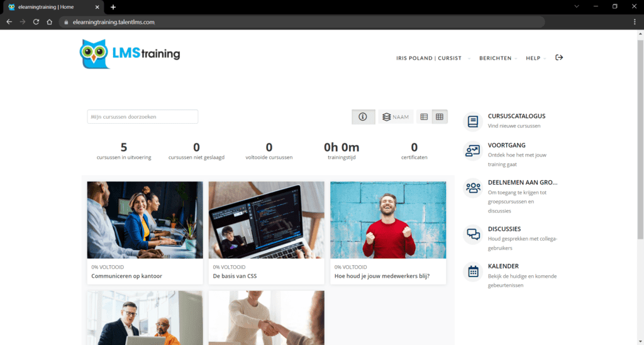
Task: Click the logout arrow icon
Action: click(559, 58)
